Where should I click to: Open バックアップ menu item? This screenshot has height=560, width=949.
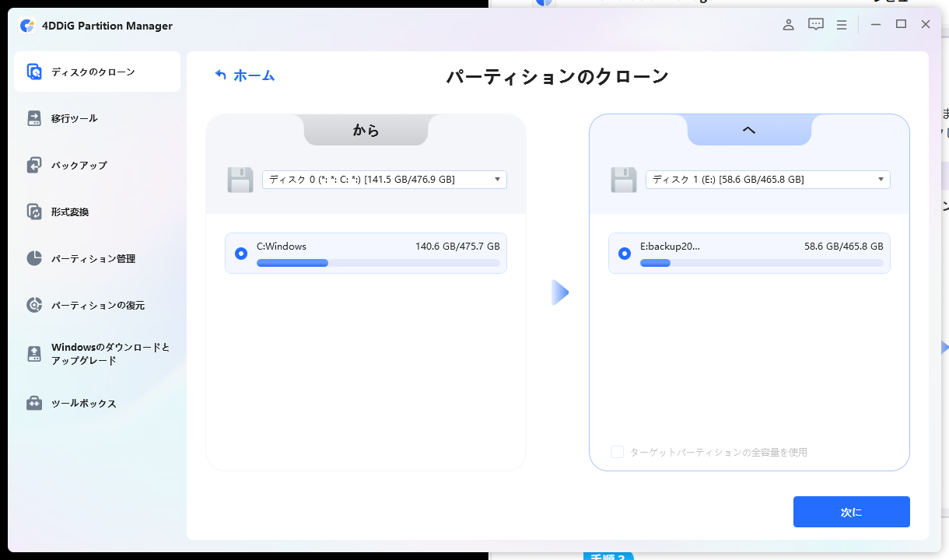(x=97, y=165)
